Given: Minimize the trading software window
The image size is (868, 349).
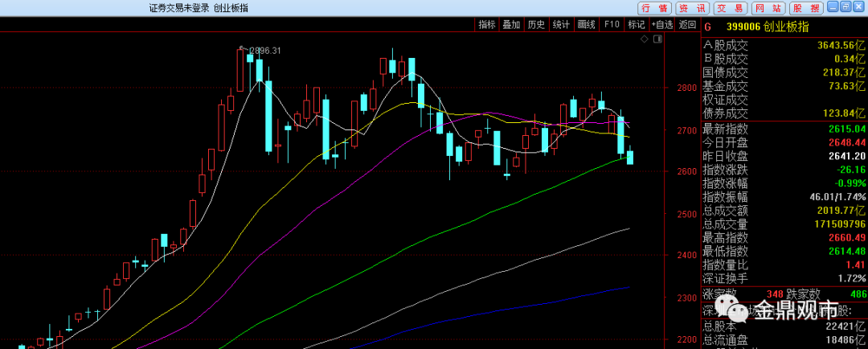Looking at the screenshot, I should 833,6.
